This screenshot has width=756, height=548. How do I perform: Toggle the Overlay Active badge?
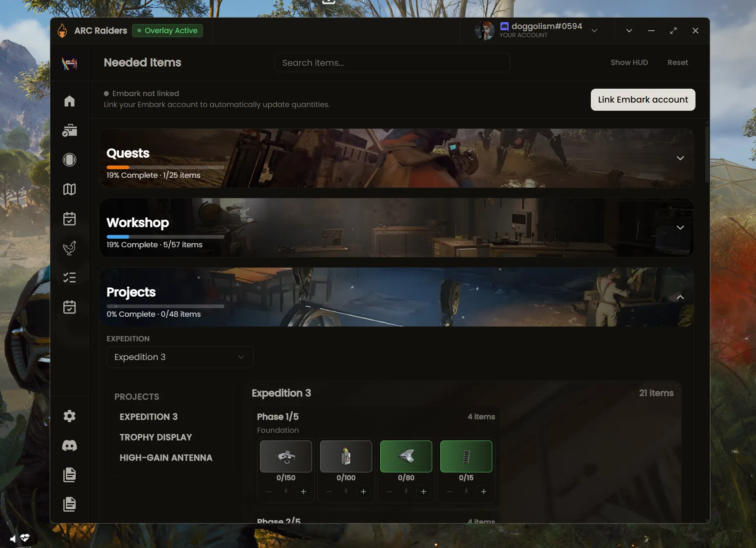point(167,31)
